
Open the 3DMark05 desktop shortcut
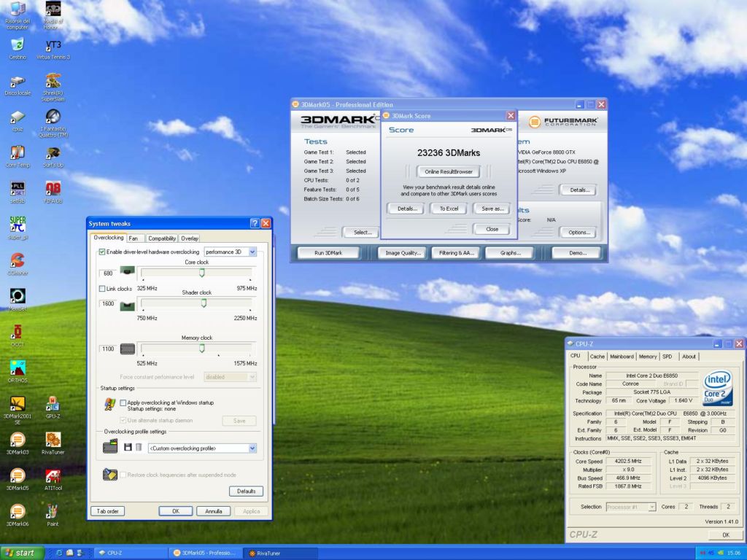18,478
